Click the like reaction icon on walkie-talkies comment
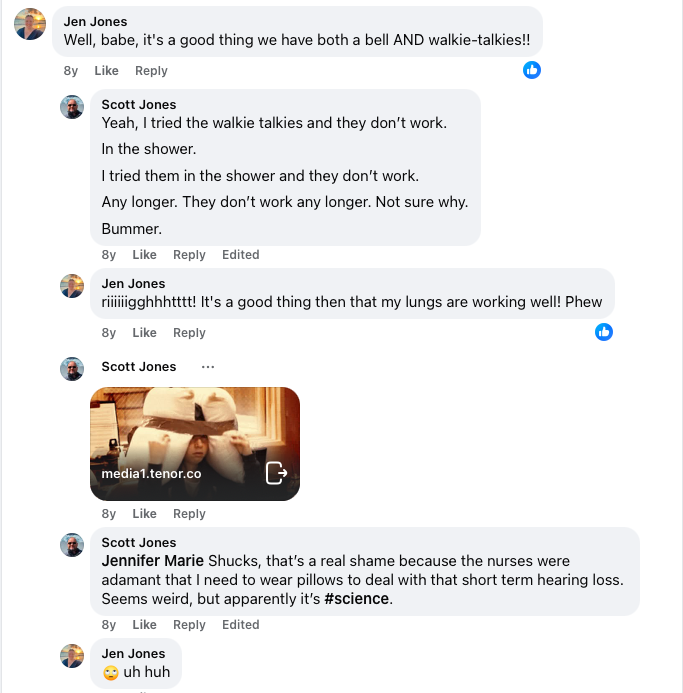 [x=532, y=70]
